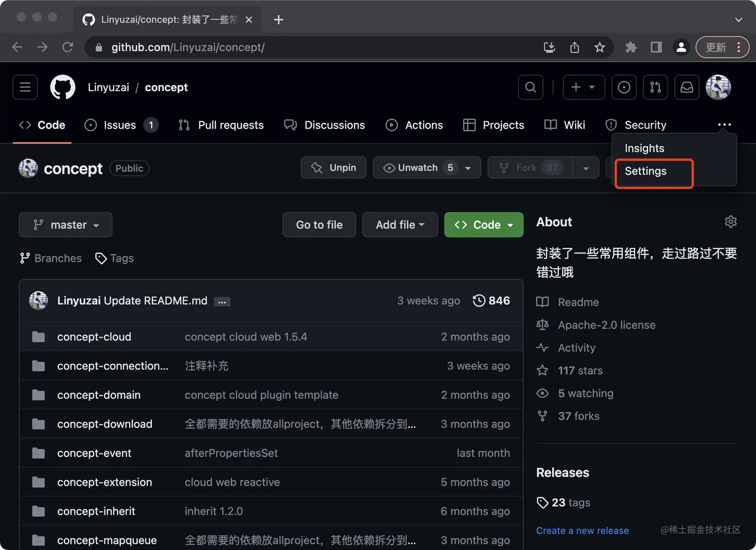Reload the page with the refresh icon
Image resolution: width=756 pixels, height=550 pixels.
point(67,47)
